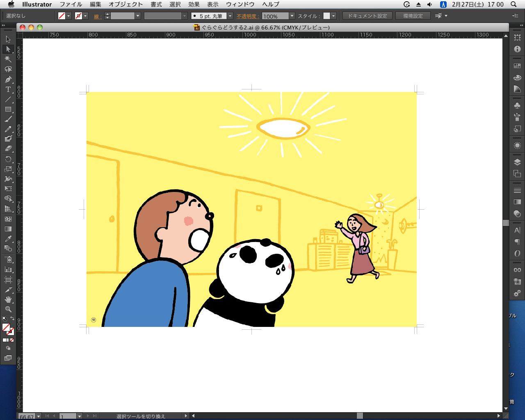Open the スタイル style dropdown
This screenshot has width=525, height=420.
click(333, 16)
